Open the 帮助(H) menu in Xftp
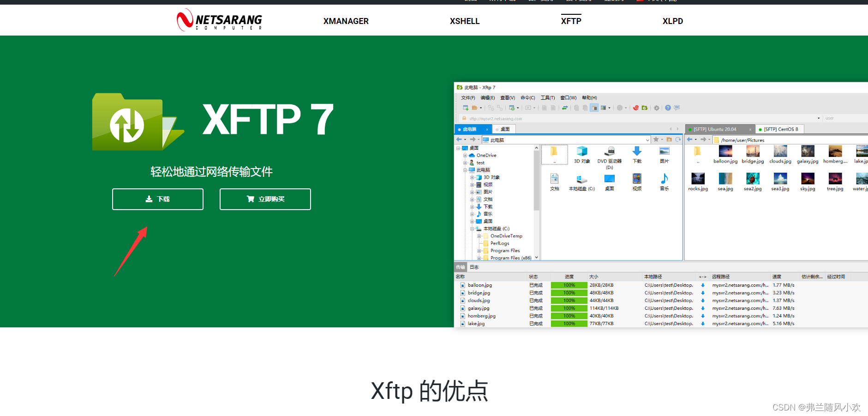 click(x=589, y=98)
